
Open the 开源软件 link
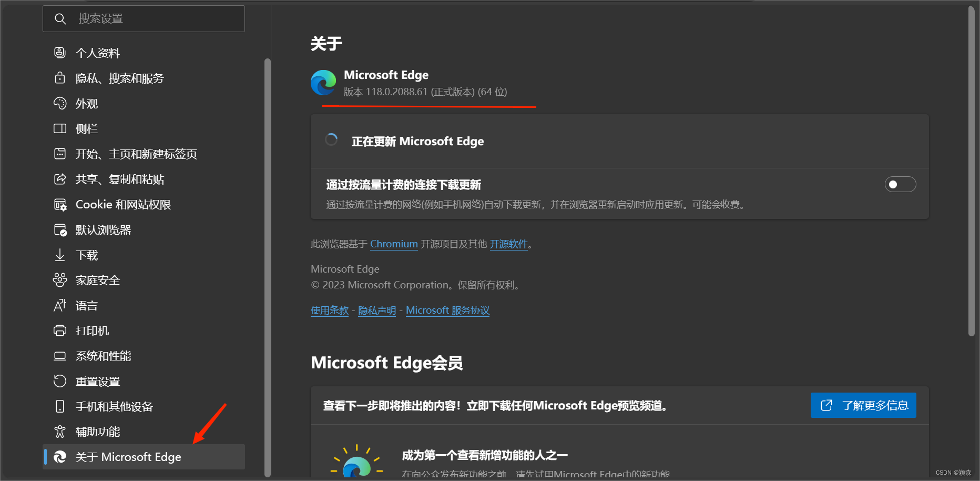(508, 244)
